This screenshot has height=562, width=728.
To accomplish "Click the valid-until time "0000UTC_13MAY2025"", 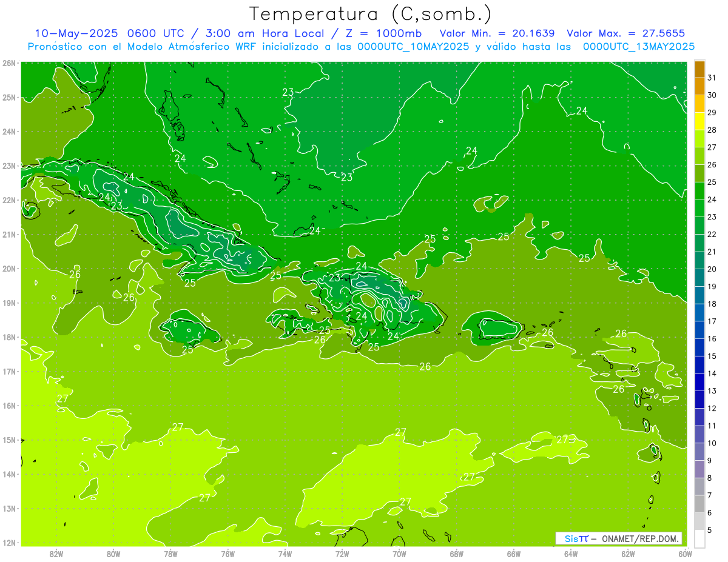I will click(x=639, y=47).
